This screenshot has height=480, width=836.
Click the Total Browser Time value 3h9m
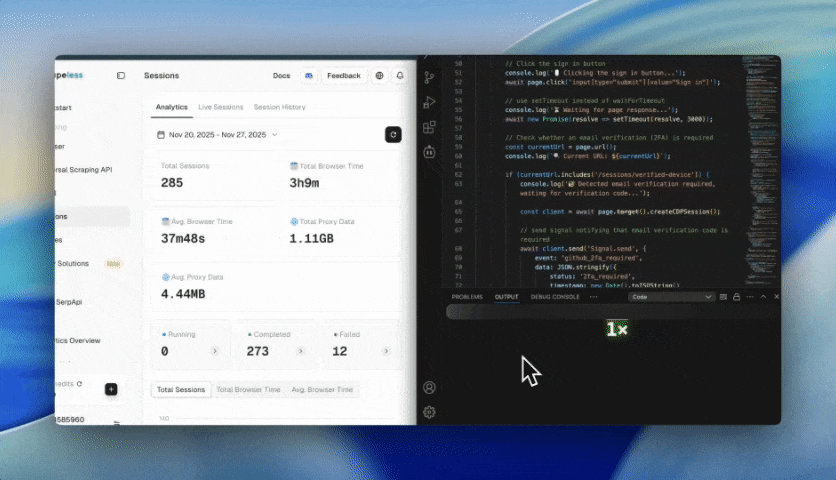click(304, 183)
